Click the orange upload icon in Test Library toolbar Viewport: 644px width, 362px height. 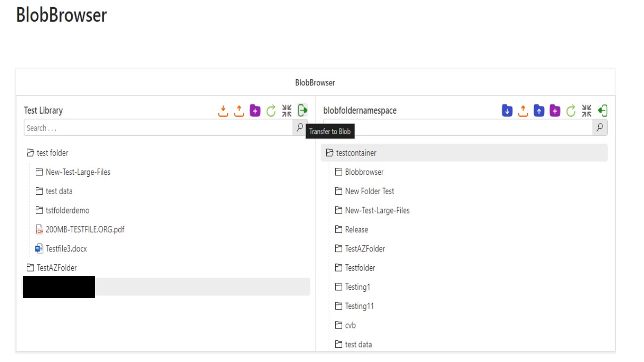click(239, 111)
